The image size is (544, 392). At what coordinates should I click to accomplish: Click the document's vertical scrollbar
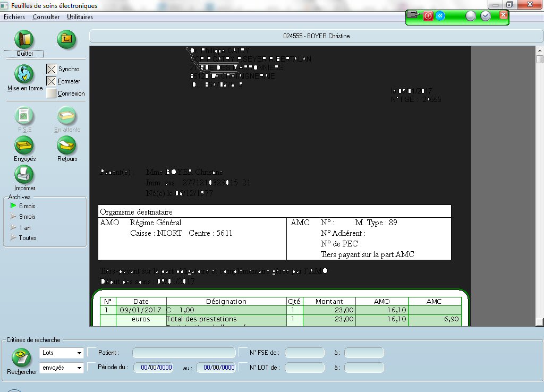(x=540, y=186)
